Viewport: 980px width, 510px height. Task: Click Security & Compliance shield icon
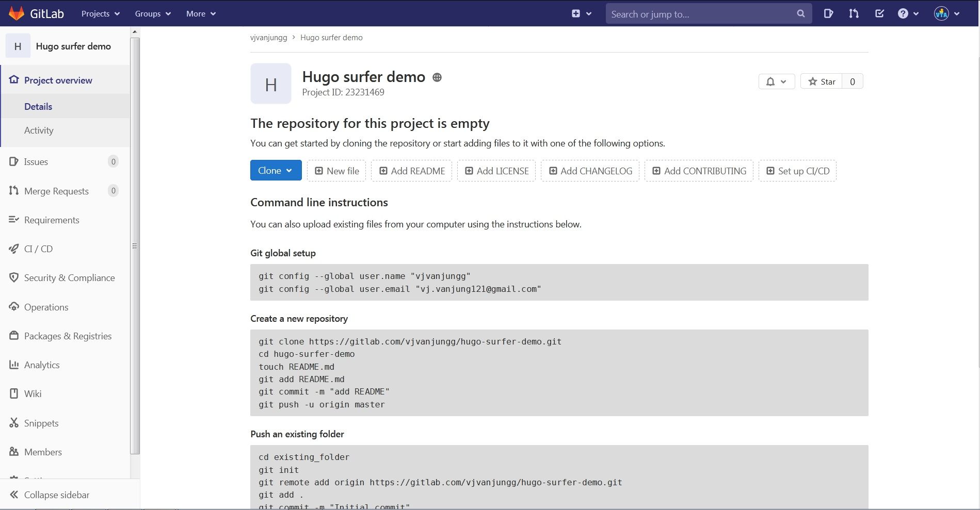point(14,277)
